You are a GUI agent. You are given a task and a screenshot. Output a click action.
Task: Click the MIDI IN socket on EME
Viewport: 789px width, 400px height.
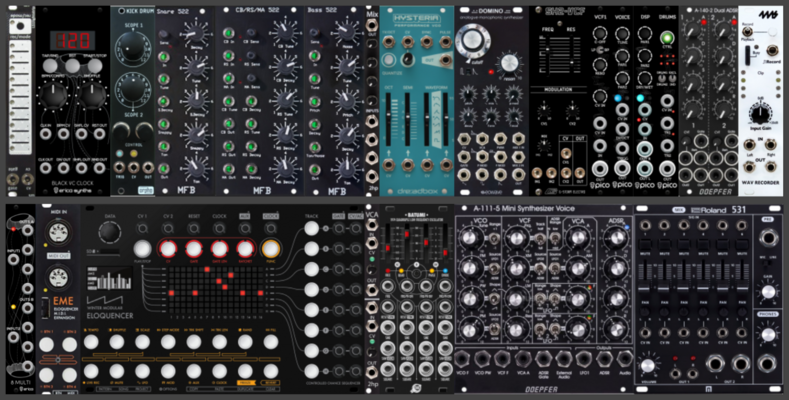(56, 232)
